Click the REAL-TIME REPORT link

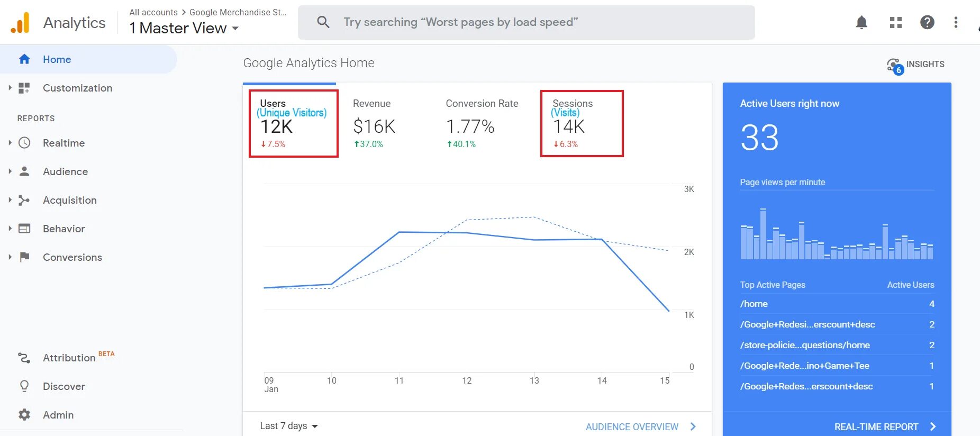pos(876,426)
